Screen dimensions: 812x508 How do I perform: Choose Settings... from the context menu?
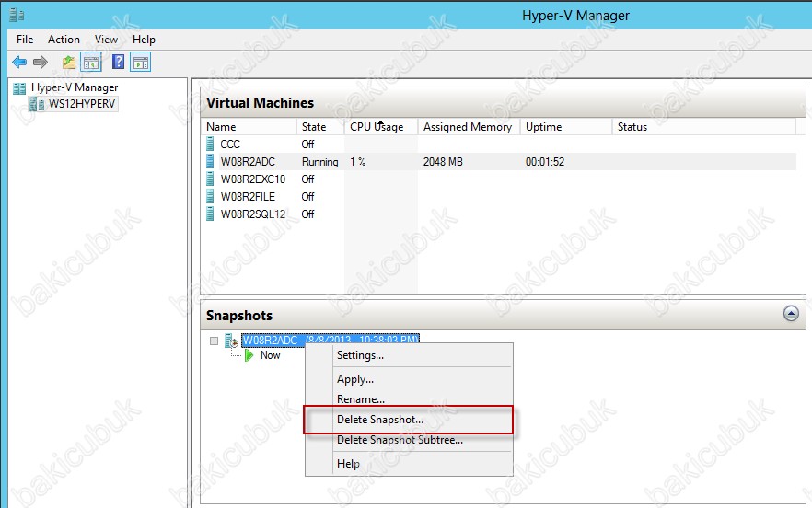(x=409, y=355)
